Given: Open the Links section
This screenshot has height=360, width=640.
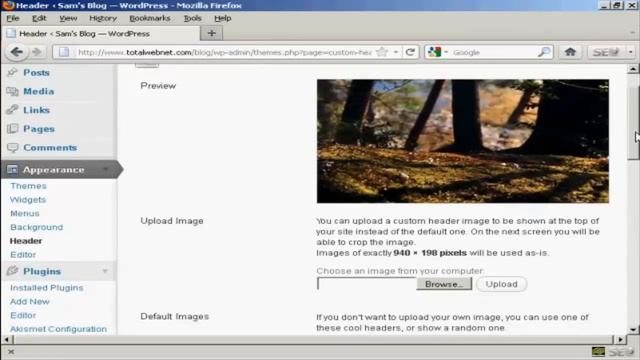Looking at the screenshot, I should click(36, 110).
